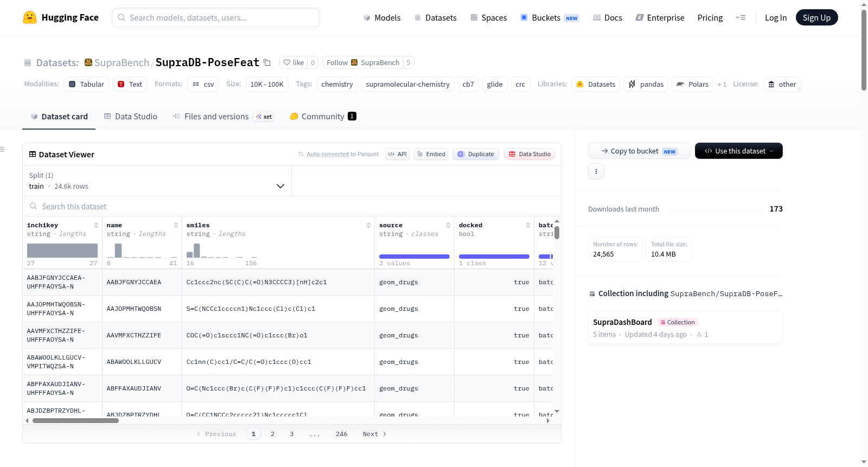Image resolution: width=868 pixels, height=467 pixels.
Task: Click the Sign Up button
Action: click(816, 17)
